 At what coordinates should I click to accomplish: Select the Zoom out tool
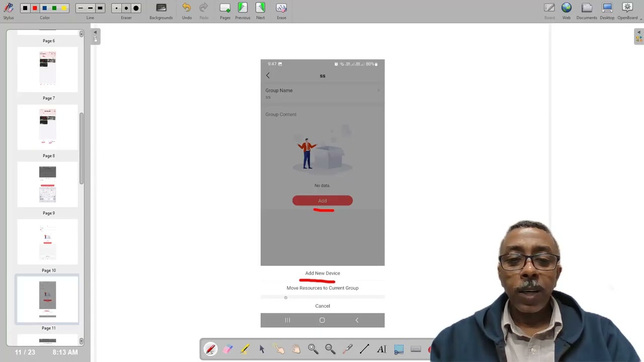[330, 349]
